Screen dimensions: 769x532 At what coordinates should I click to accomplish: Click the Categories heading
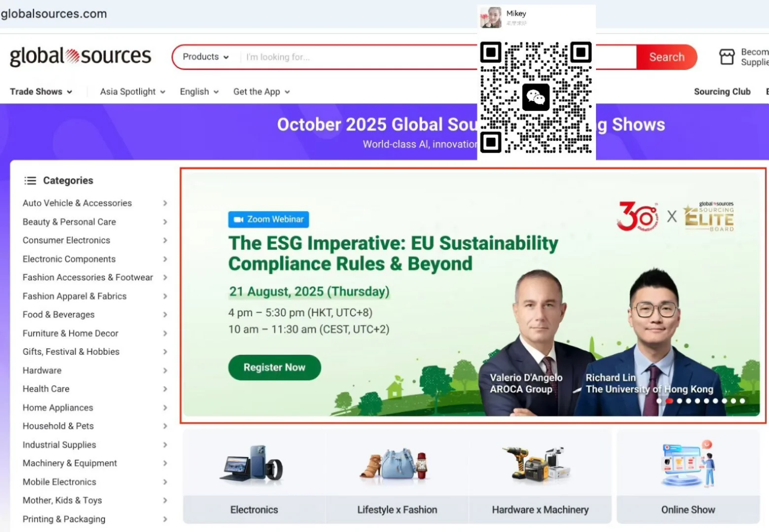(68, 181)
